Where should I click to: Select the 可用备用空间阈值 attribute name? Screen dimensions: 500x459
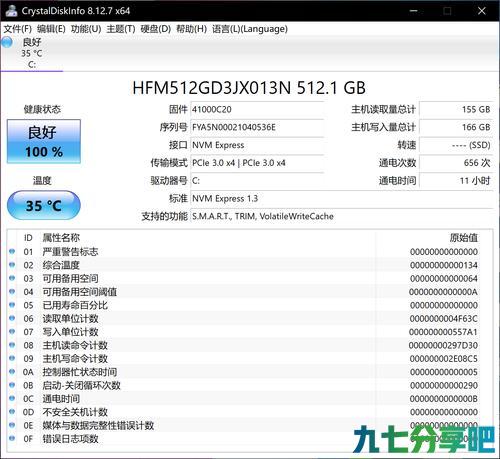click(80, 292)
